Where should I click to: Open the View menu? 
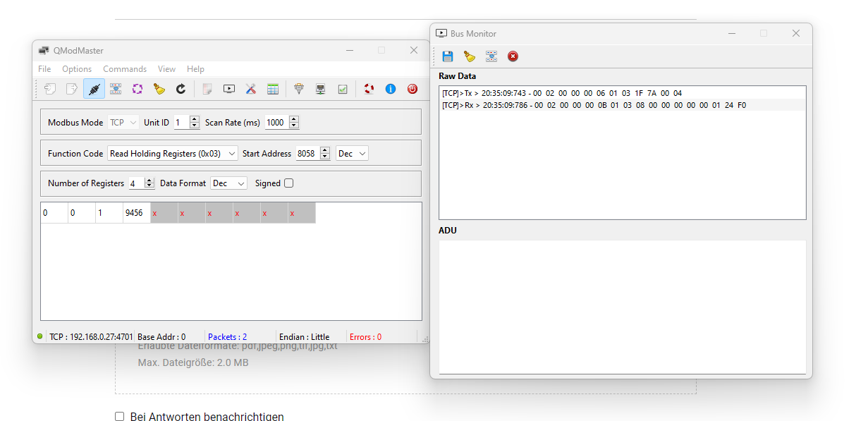pos(167,69)
